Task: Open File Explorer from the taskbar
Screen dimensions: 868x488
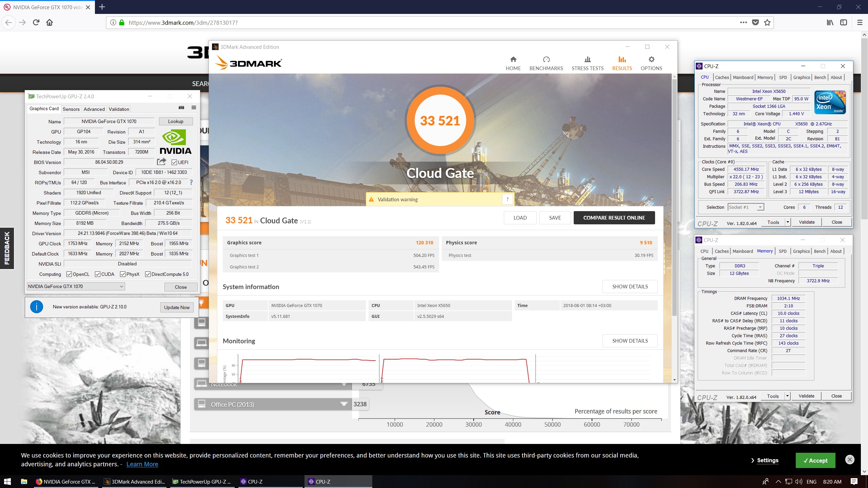Action: point(24,482)
